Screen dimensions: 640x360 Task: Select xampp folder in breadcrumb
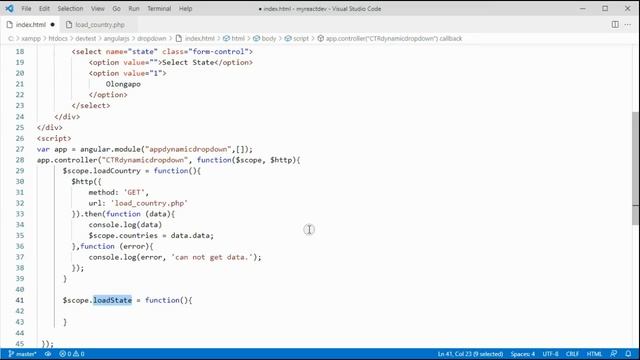click(x=31, y=38)
